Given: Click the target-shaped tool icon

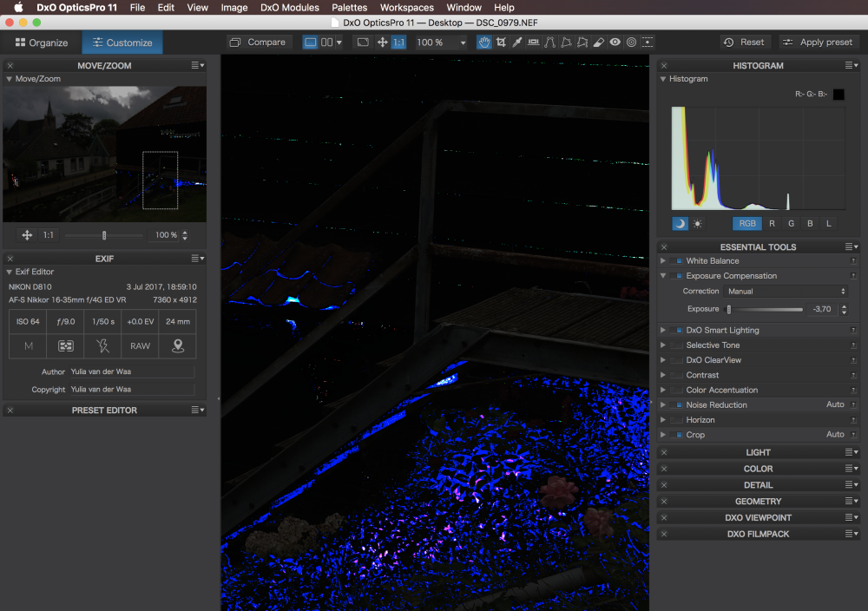Looking at the screenshot, I should [631, 43].
